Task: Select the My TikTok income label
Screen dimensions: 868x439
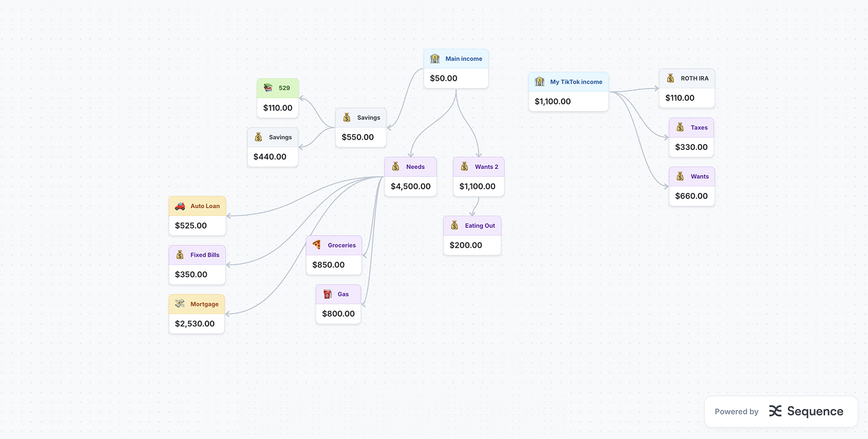Action: click(576, 82)
